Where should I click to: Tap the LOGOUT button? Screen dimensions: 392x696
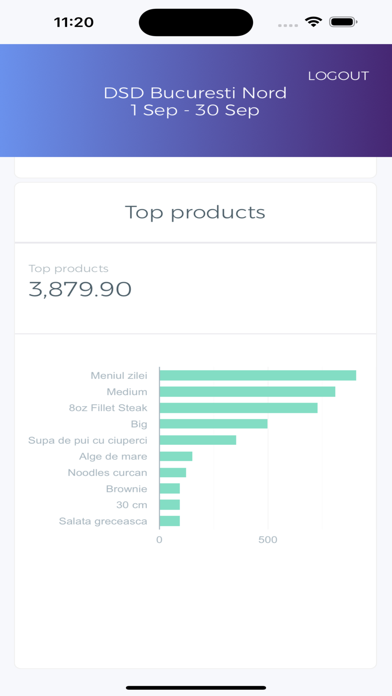pos(338,76)
